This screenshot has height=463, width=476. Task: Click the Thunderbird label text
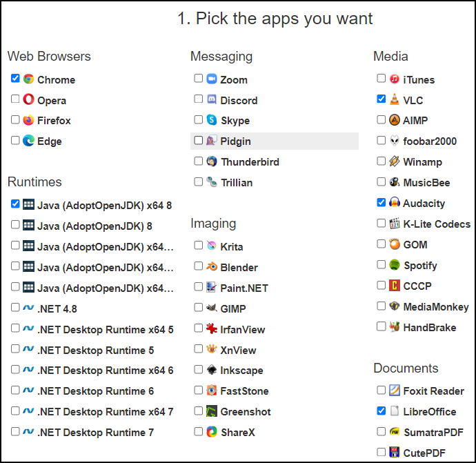[250, 162]
